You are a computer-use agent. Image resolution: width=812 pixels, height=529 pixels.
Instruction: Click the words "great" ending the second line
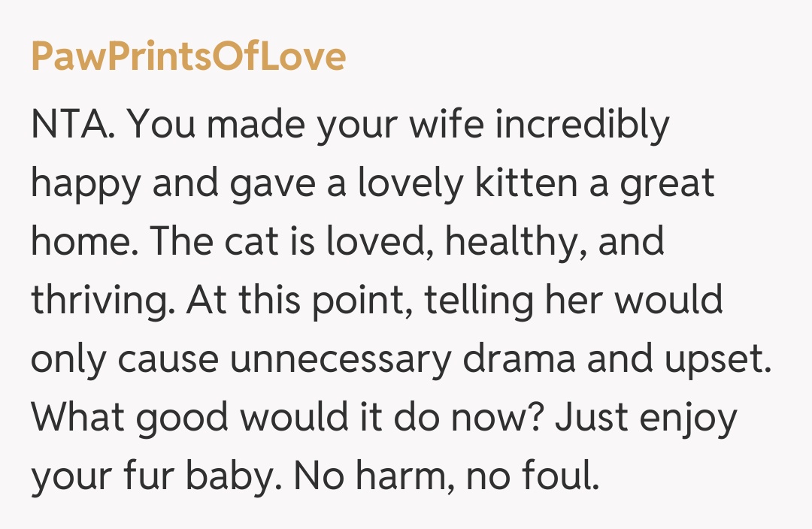point(666,183)
